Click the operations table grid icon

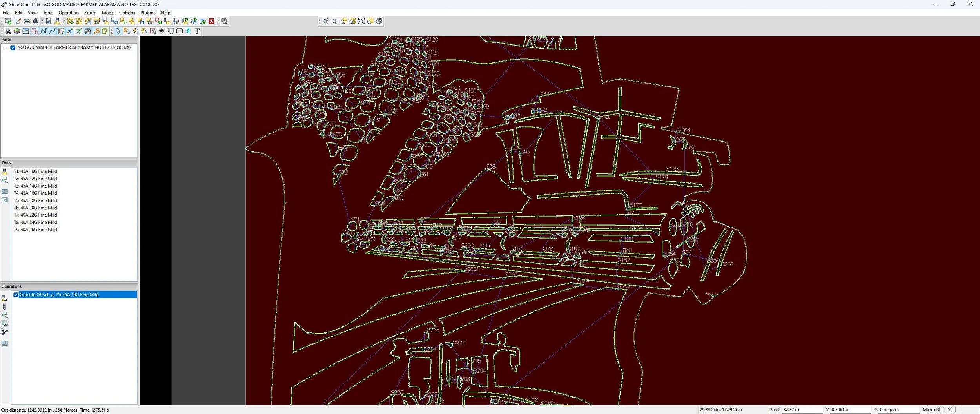[5, 343]
